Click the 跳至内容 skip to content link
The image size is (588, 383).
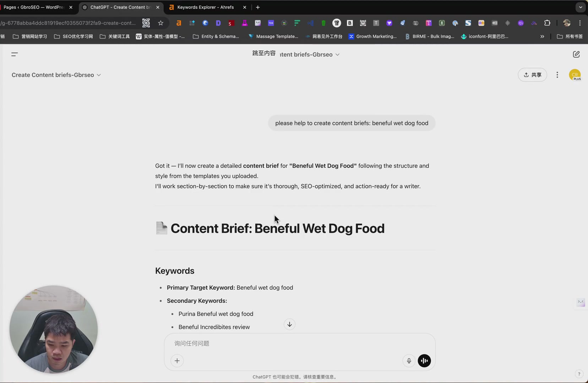point(264,53)
